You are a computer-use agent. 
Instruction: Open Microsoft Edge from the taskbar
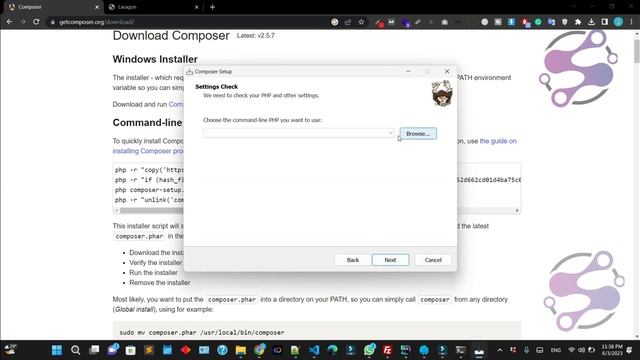click(333, 350)
